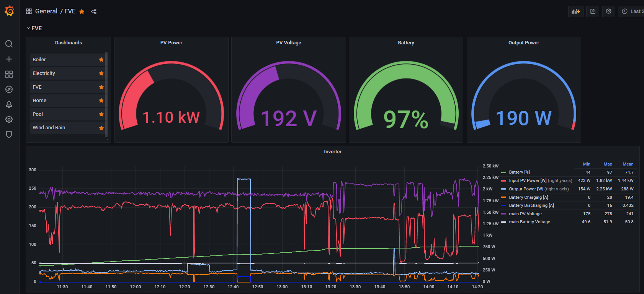Toggle the star for Electricity dashboard
The image size is (644, 294).
point(101,73)
